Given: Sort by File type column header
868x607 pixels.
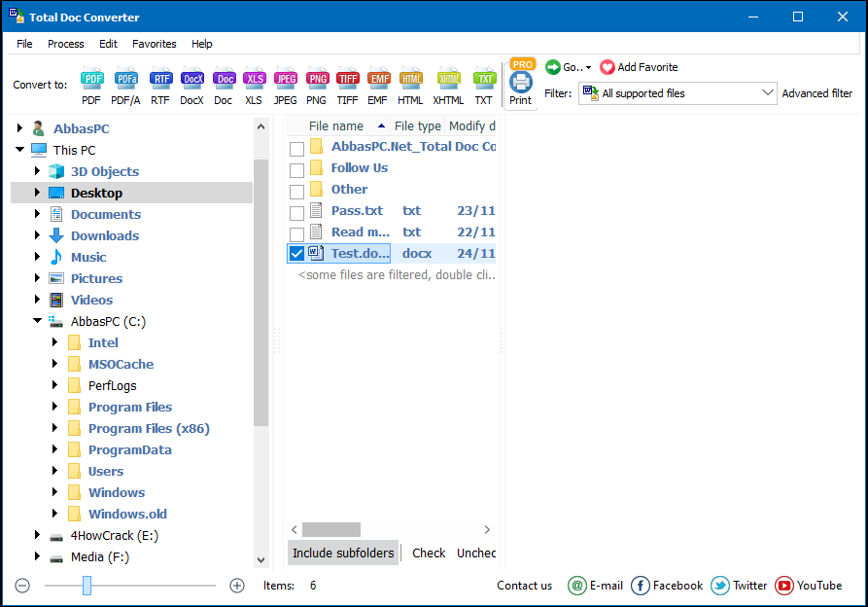Looking at the screenshot, I should [x=417, y=125].
